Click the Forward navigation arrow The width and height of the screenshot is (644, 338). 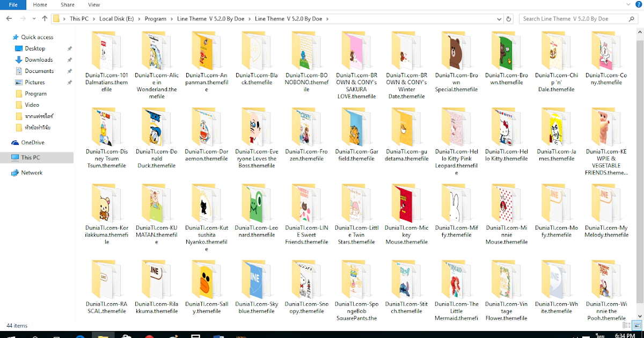click(22, 19)
